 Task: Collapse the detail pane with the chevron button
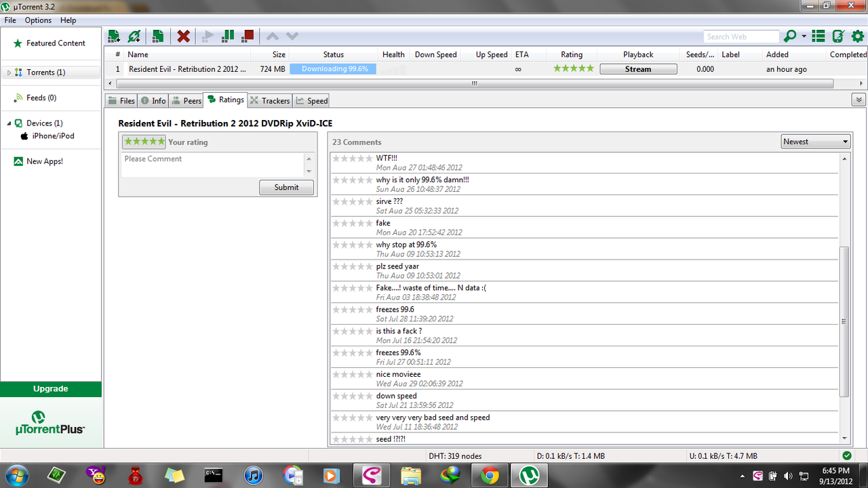click(859, 100)
